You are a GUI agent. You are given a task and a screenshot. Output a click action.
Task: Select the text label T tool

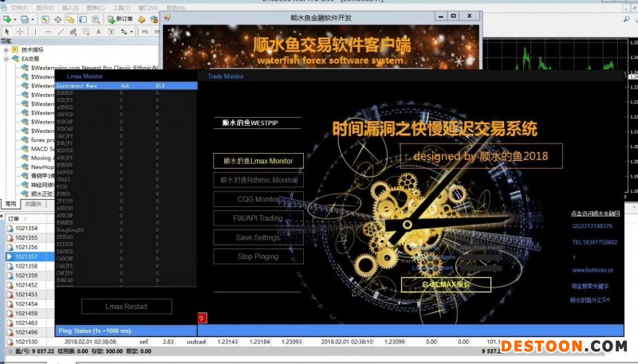click(x=111, y=31)
